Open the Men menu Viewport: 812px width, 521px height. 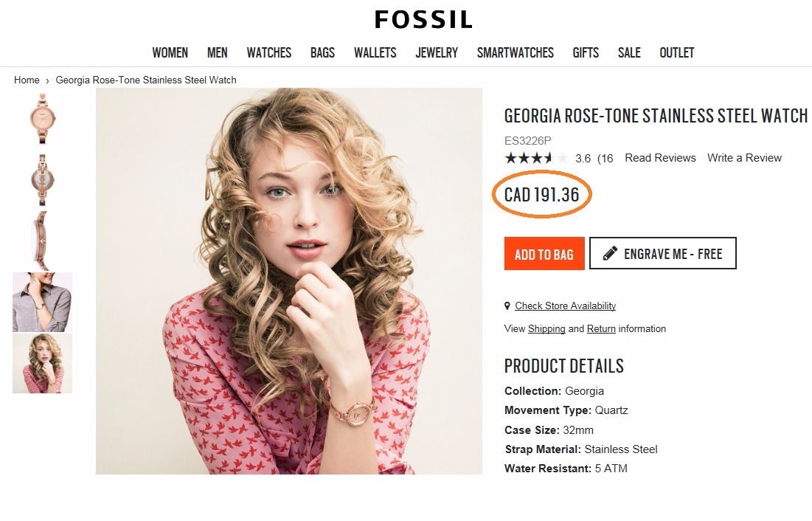pos(217,52)
